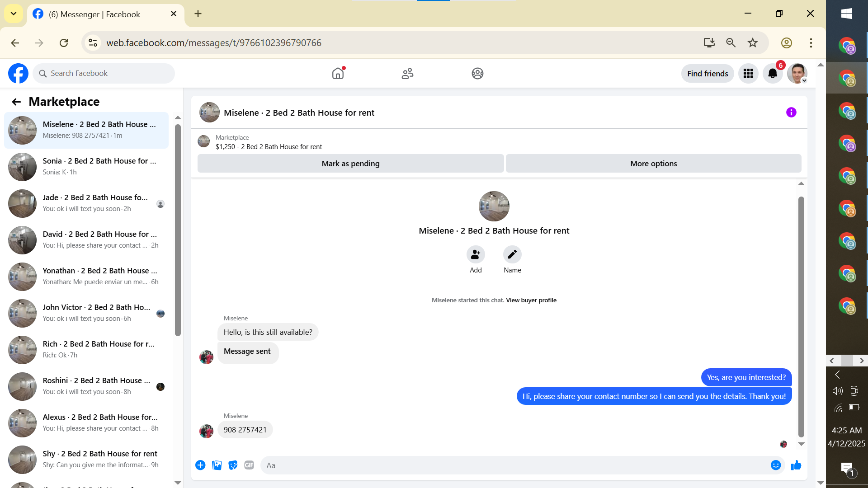868x488 pixels.
Task: Open the John Victor conversation
Action: click(x=86, y=313)
